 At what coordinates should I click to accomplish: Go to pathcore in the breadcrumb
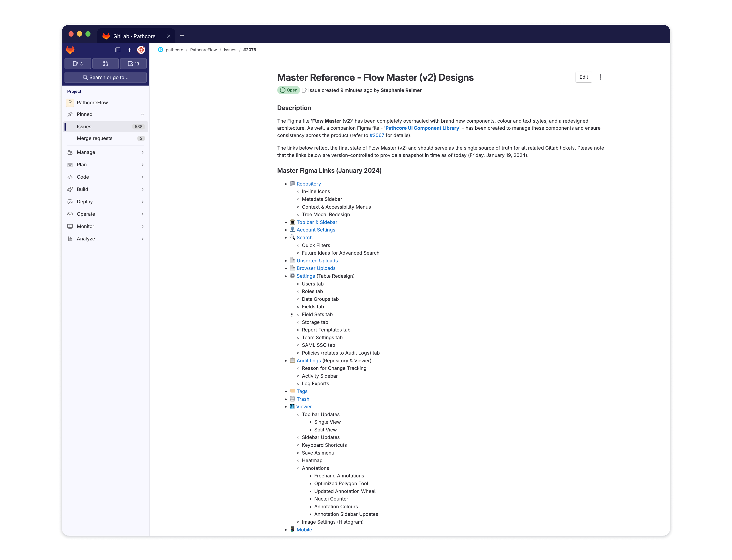tap(174, 50)
